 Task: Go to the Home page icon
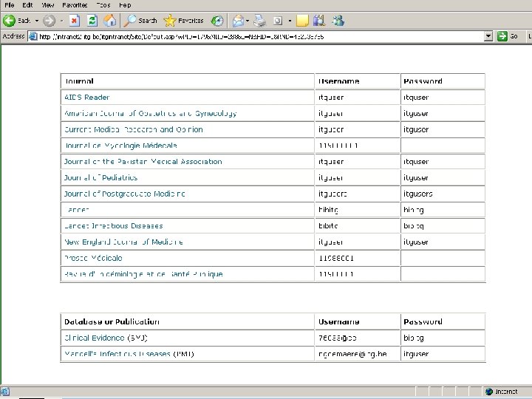pyautogui.click(x=110, y=21)
